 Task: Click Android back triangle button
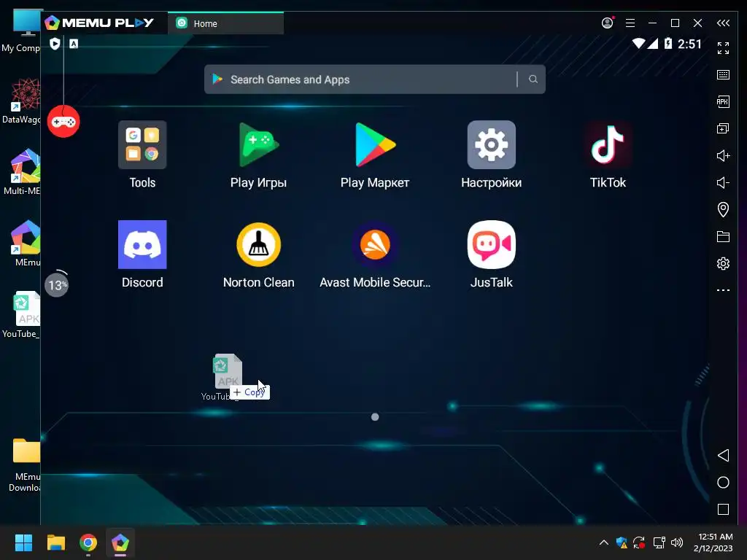tap(723, 455)
